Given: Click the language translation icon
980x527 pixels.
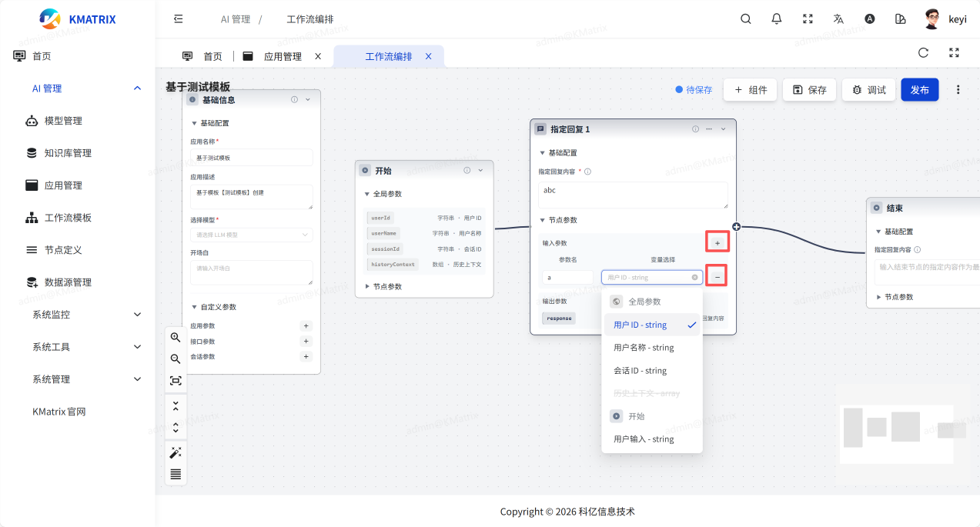Looking at the screenshot, I should click(838, 19).
